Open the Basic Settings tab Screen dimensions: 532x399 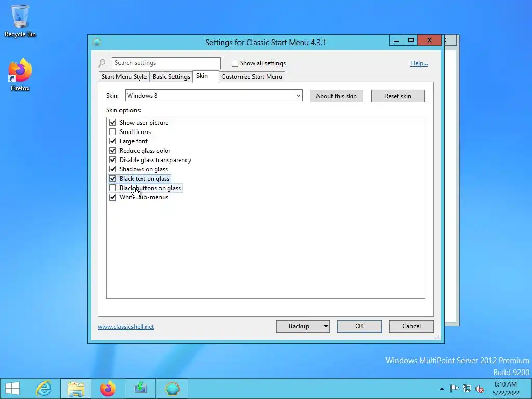pyautogui.click(x=171, y=77)
